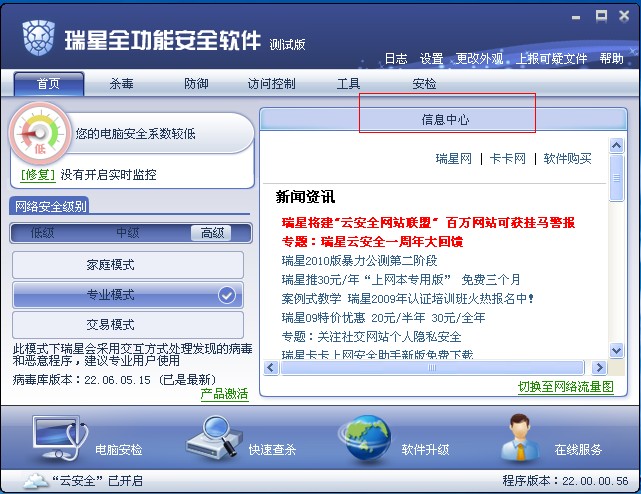
Task: Click “云安全”已开启 status text
Action: click(98, 481)
